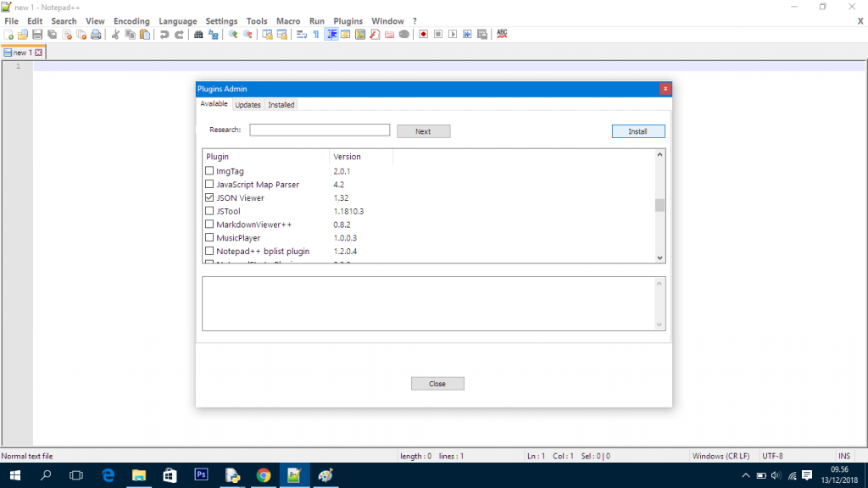This screenshot has width=868, height=488.
Task: Click the Undo arrow toolbar icon
Action: pos(164,35)
